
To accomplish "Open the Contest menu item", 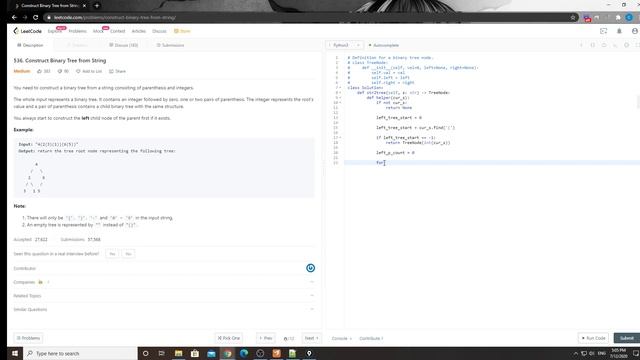I will 118,31.
